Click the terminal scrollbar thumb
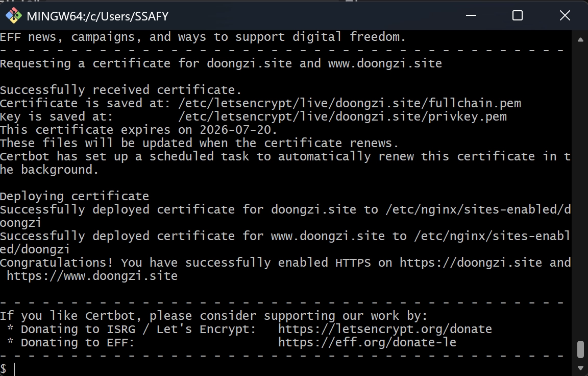 click(580, 350)
